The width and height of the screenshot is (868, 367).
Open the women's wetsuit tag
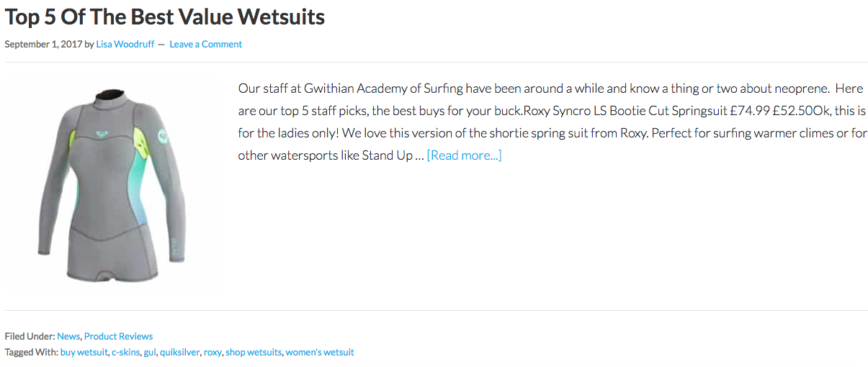[x=320, y=353]
